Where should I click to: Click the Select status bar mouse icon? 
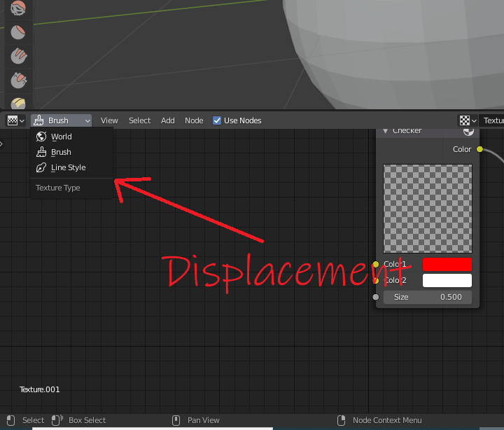coord(10,420)
